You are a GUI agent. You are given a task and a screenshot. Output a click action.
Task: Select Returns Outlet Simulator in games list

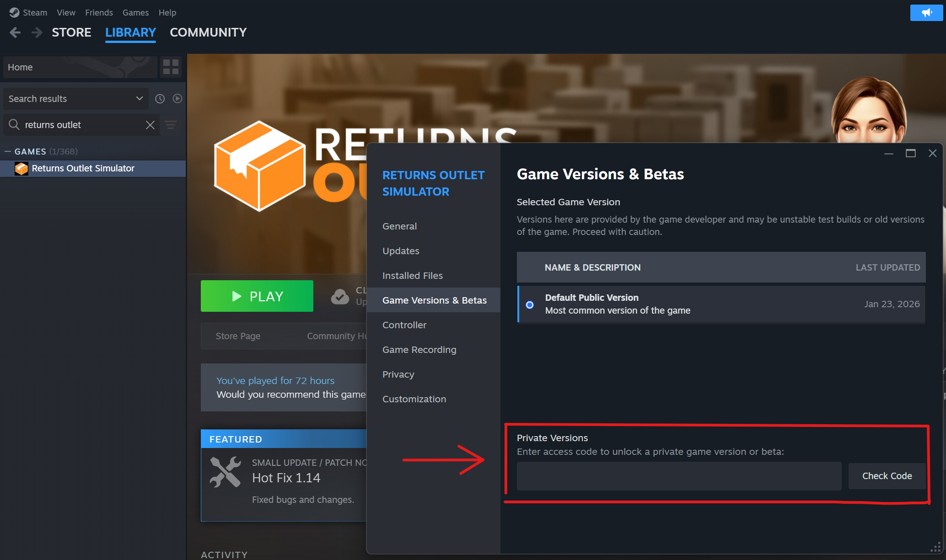click(93, 169)
